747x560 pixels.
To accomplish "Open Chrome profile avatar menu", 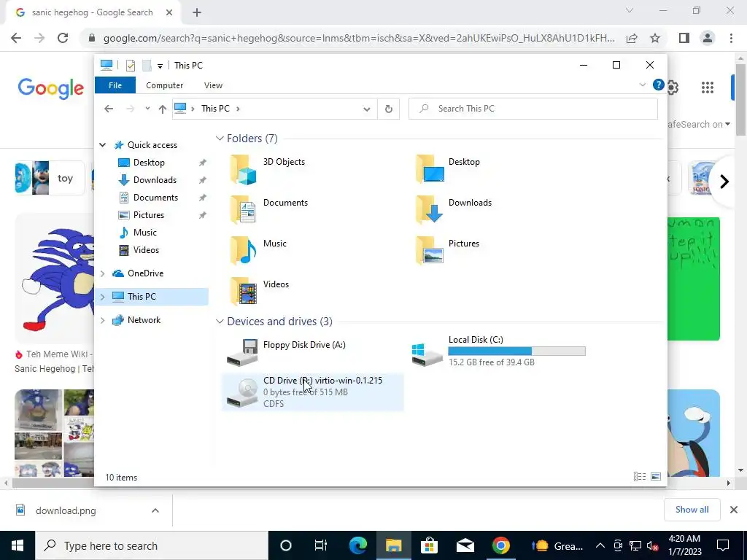I will click(x=708, y=38).
